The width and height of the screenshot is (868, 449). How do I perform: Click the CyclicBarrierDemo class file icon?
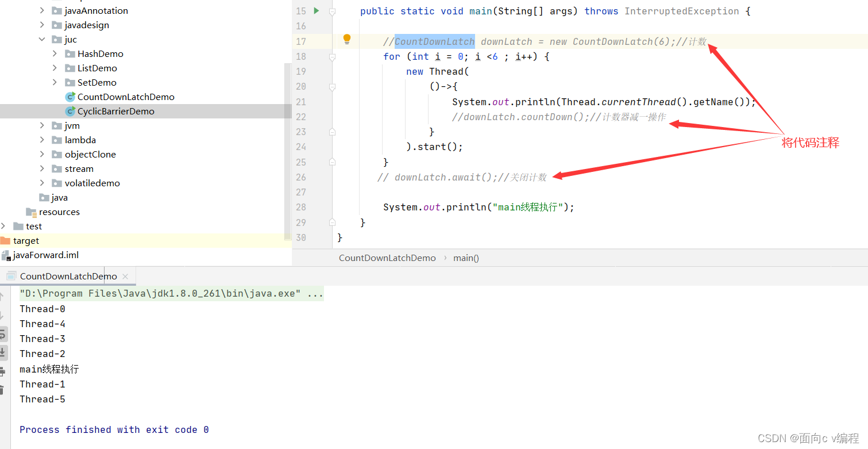(70, 111)
